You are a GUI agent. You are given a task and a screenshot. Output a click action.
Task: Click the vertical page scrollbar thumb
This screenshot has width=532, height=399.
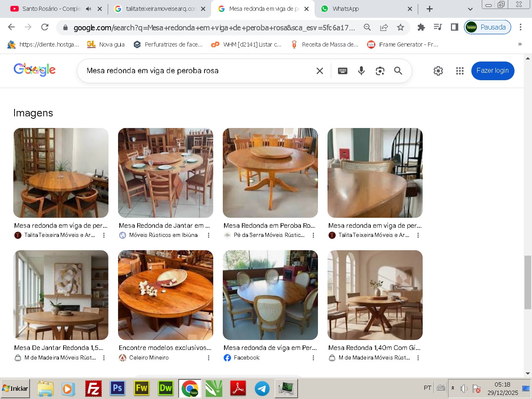point(527,283)
